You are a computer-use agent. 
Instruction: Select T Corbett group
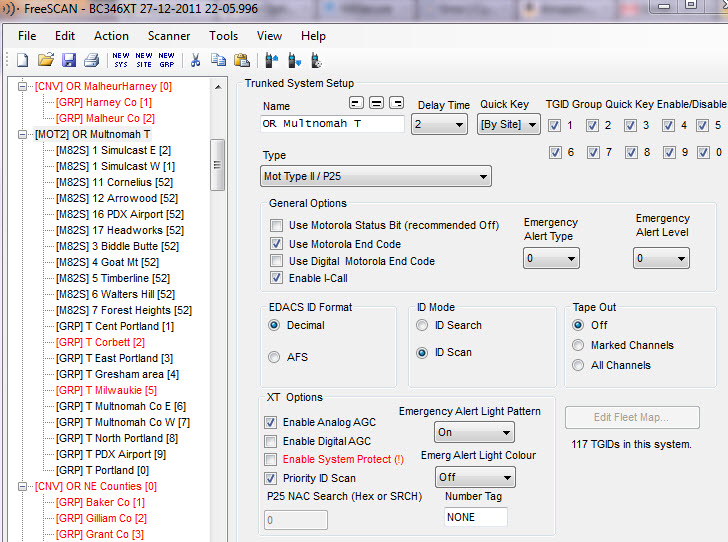[100, 342]
